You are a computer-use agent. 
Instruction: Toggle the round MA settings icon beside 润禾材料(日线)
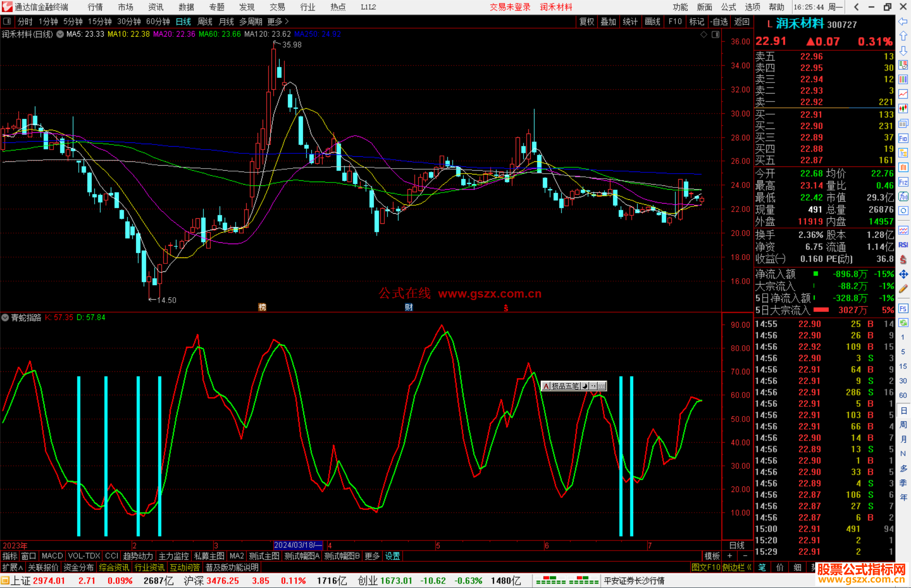tap(60, 34)
